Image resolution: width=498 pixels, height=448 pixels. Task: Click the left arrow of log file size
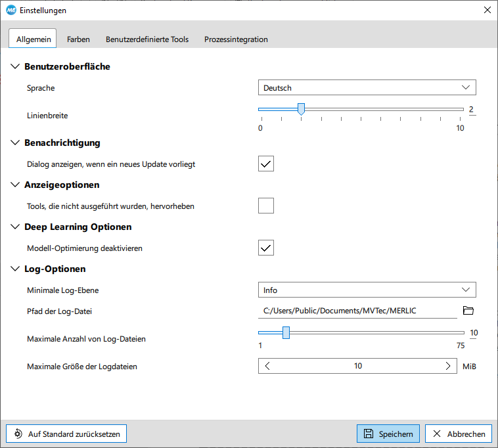(268, 366)
